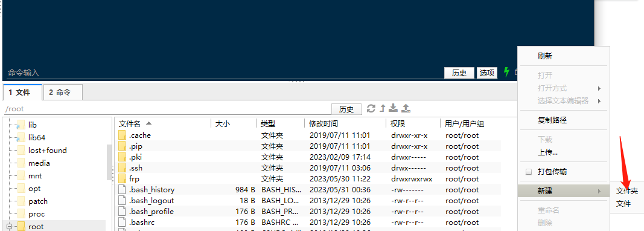This screenshot has width=644, height=231.
Task: Click the file icon of .bash_profile
Action: click(x=122, y=212)
